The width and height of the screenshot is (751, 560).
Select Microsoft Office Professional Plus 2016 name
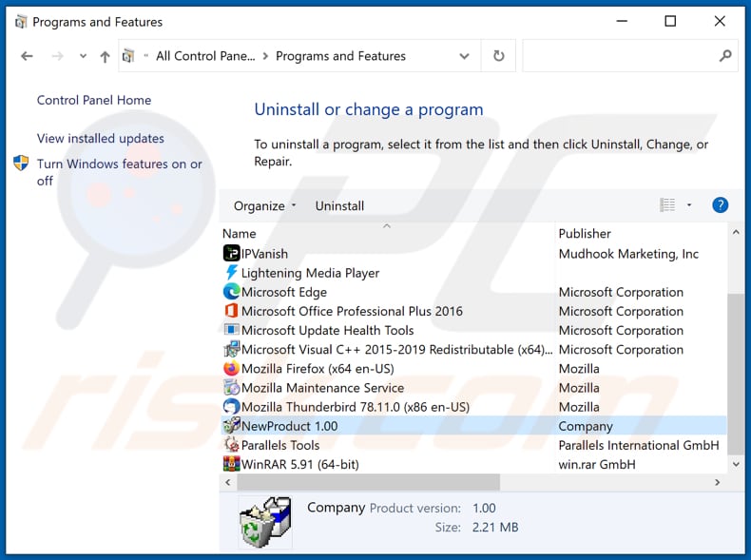352,311
